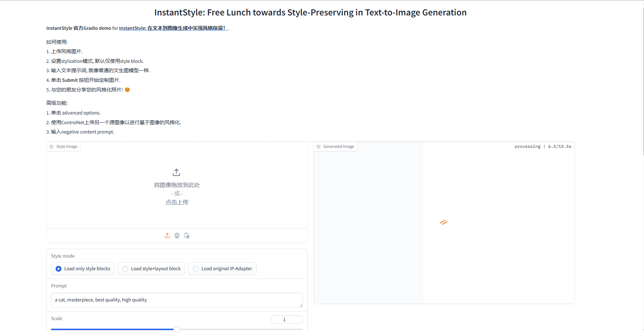Click the processing status text
Screen dimensions: 644x333
[x=543, y=146]
